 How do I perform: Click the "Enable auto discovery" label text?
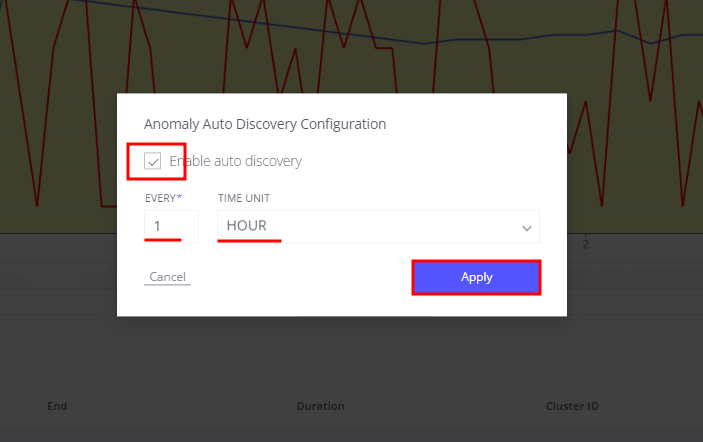235,161
